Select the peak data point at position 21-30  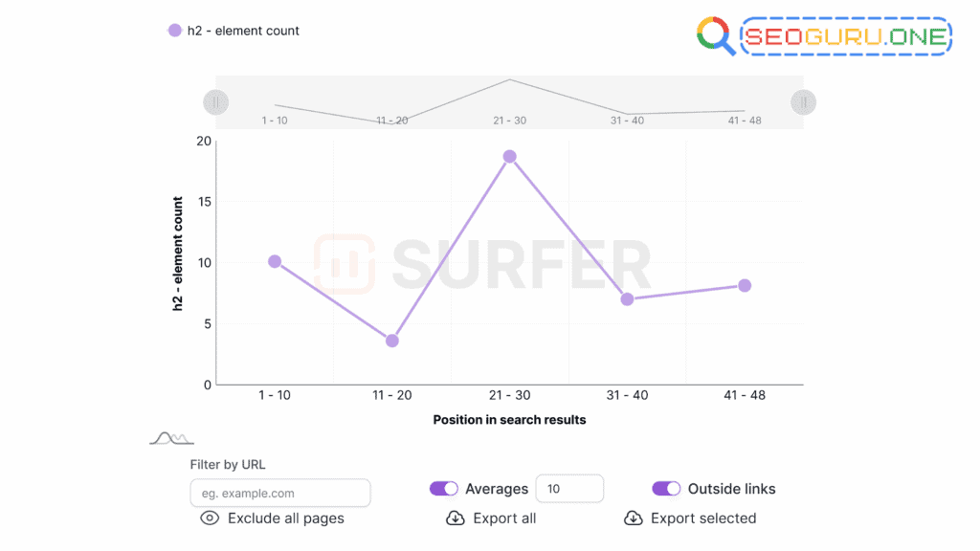[509, 155]
